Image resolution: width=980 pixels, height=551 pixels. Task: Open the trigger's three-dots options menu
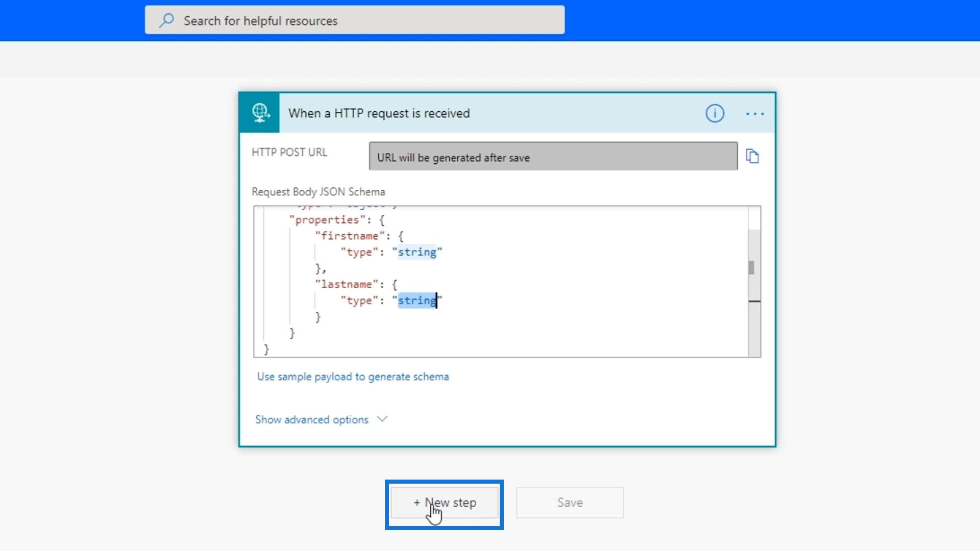tap(754, 113)
